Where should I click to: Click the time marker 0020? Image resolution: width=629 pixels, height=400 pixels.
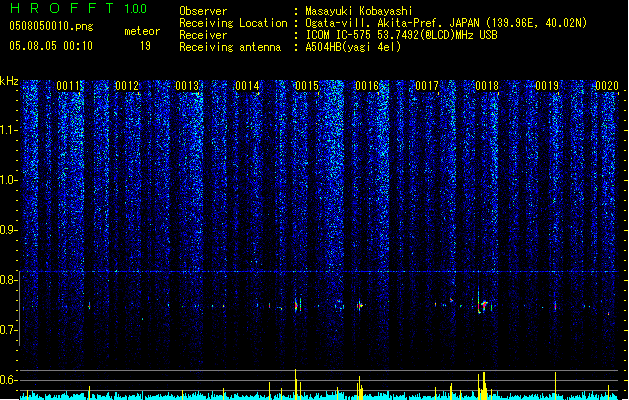(607, 86)
